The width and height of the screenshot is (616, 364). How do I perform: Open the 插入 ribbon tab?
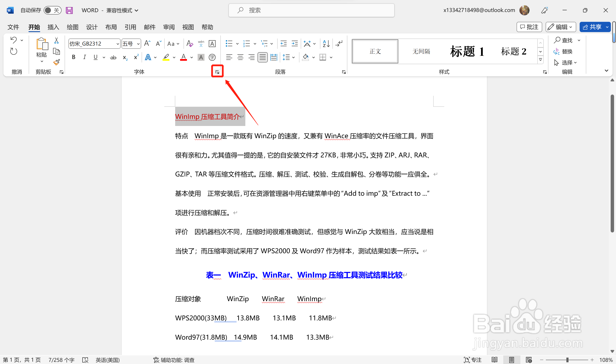53,27
